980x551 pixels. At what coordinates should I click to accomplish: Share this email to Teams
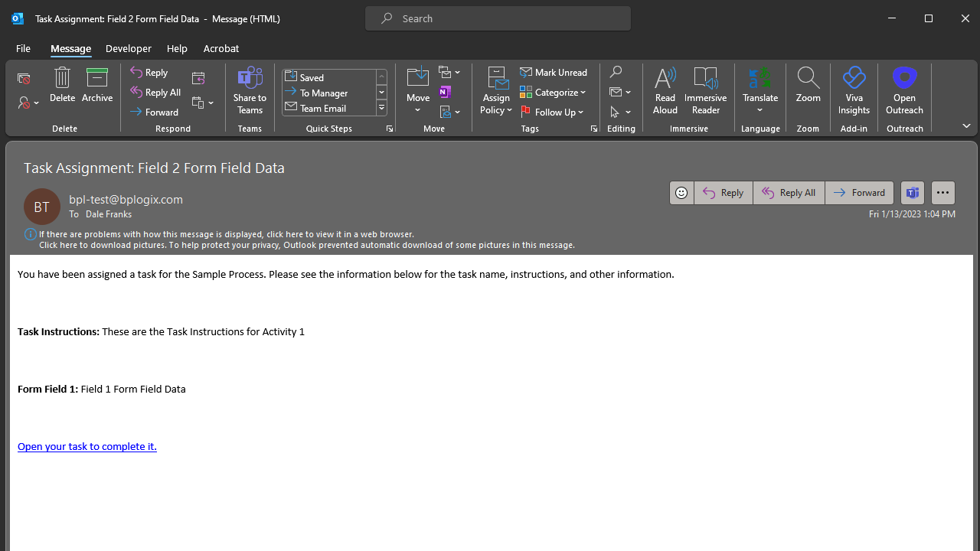click(x=250, y=90)
